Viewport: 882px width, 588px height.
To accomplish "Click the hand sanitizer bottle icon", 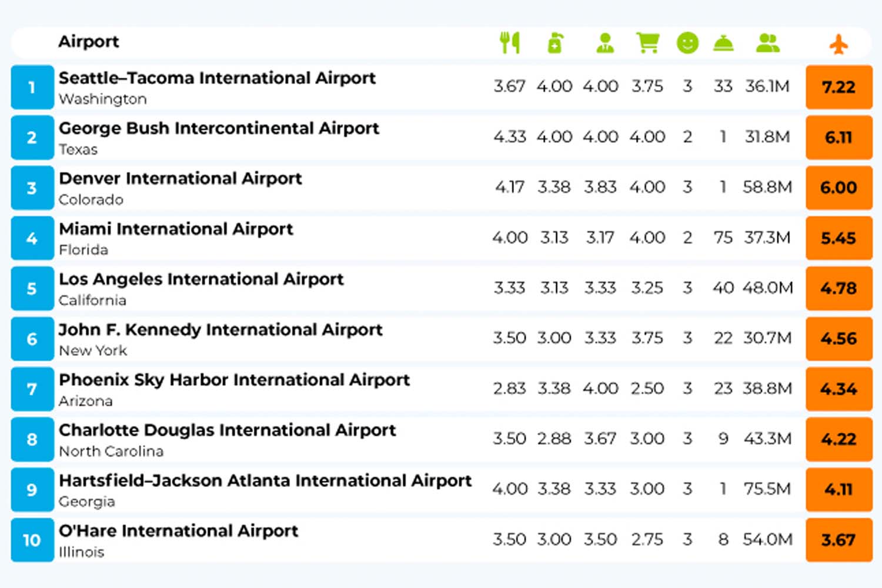I will [x=555, y=43].
